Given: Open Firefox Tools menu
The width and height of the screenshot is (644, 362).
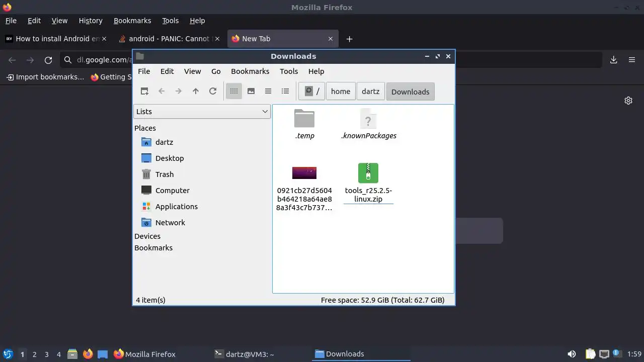Looking at the screenshot, I should (x=170, y=21).
